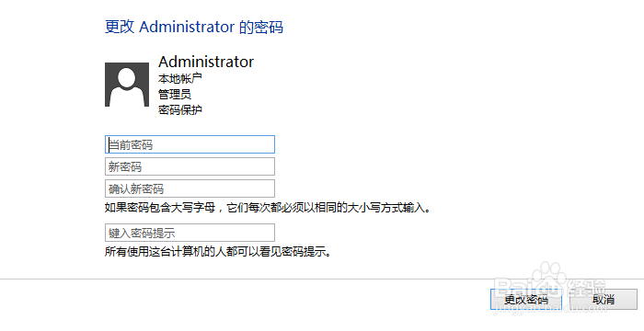Click the 管理员 role label
644x331 pixels.
(x=175, y=94)
